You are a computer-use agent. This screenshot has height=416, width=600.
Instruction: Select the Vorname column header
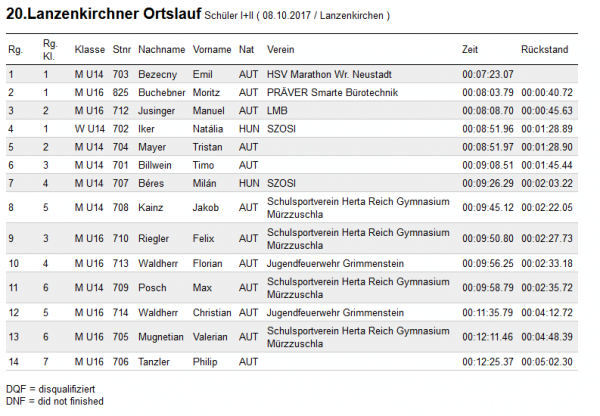tap(212, 49)
